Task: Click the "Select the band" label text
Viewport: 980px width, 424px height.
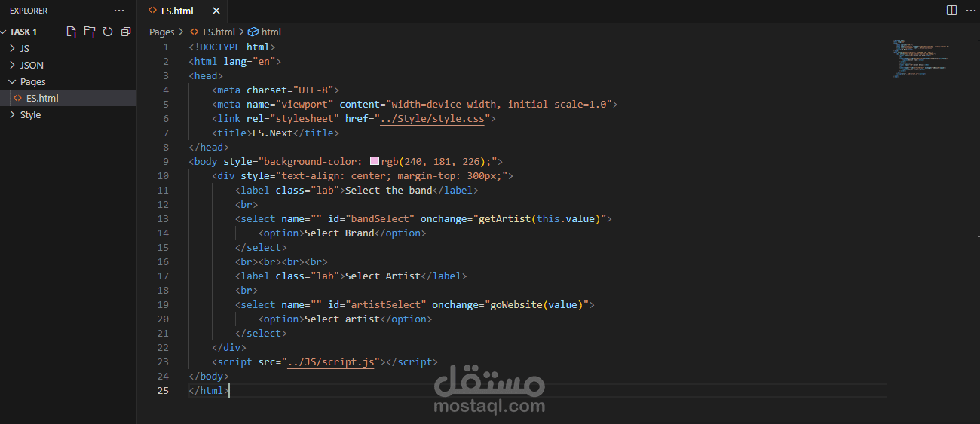Action: click(389, 190)
